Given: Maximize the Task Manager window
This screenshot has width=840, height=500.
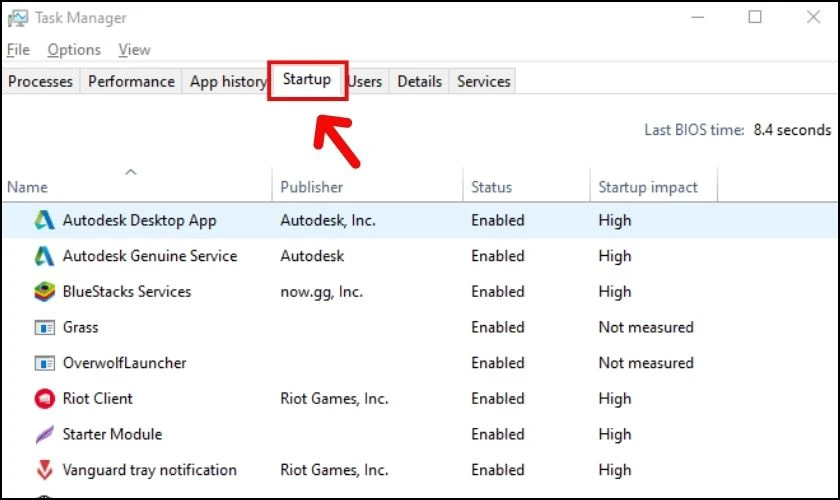Looking at the screenshot, I should 755,17.
